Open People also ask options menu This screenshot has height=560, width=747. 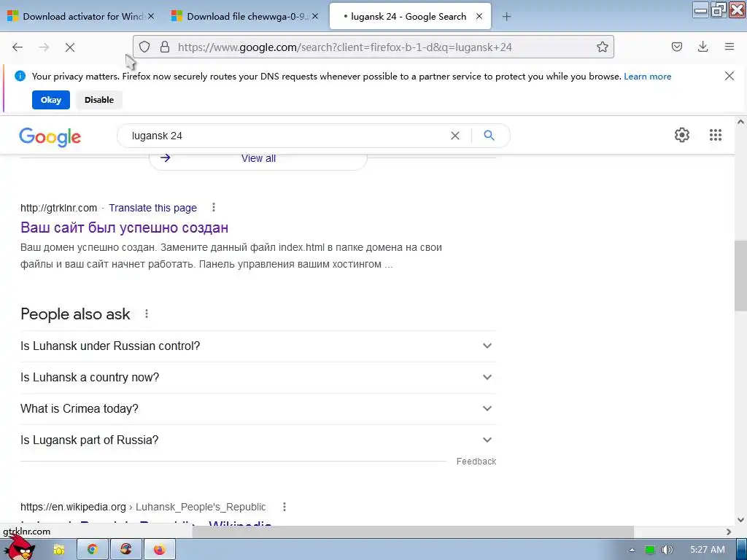point(147,314)
